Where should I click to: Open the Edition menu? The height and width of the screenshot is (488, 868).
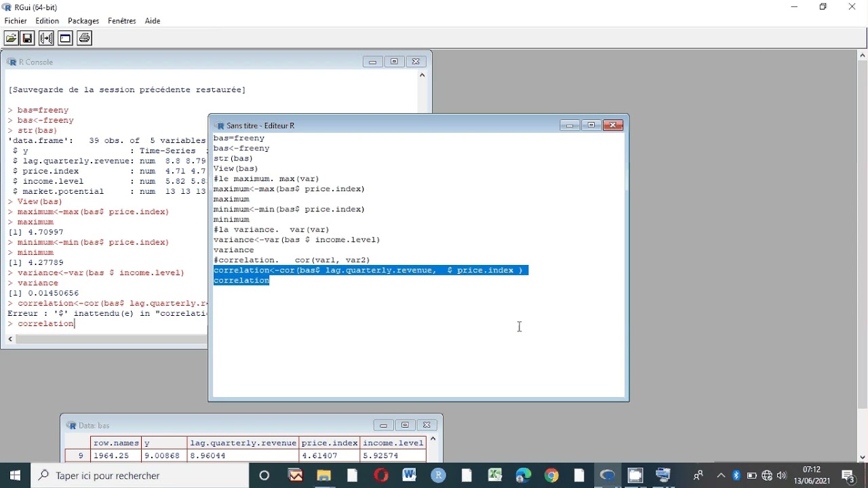(x=47, y=21)
